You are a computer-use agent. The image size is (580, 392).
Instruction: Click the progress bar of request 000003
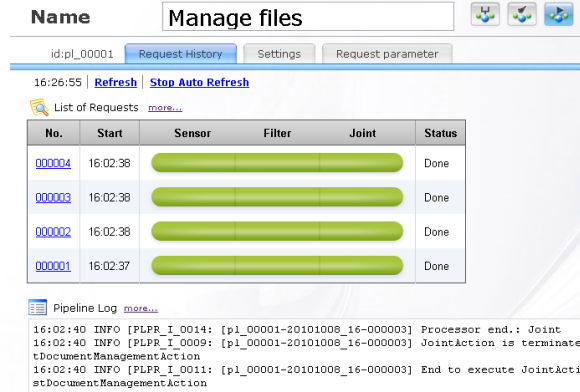[x=277, y=197]
